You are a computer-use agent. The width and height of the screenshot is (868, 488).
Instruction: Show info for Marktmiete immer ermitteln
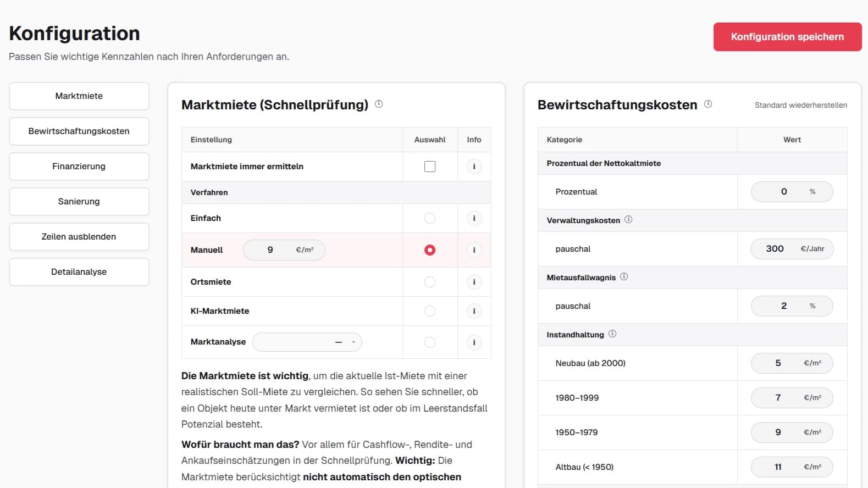pos(474,167)
